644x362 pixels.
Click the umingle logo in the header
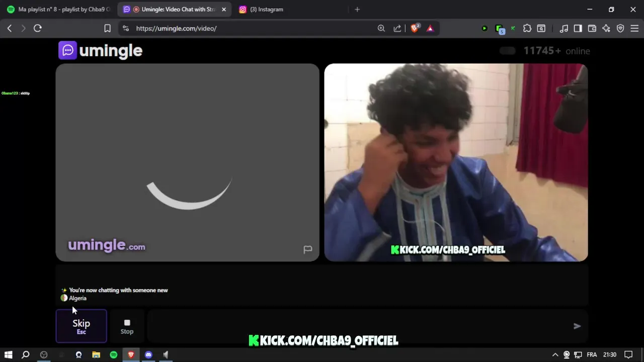pos(101,50)
